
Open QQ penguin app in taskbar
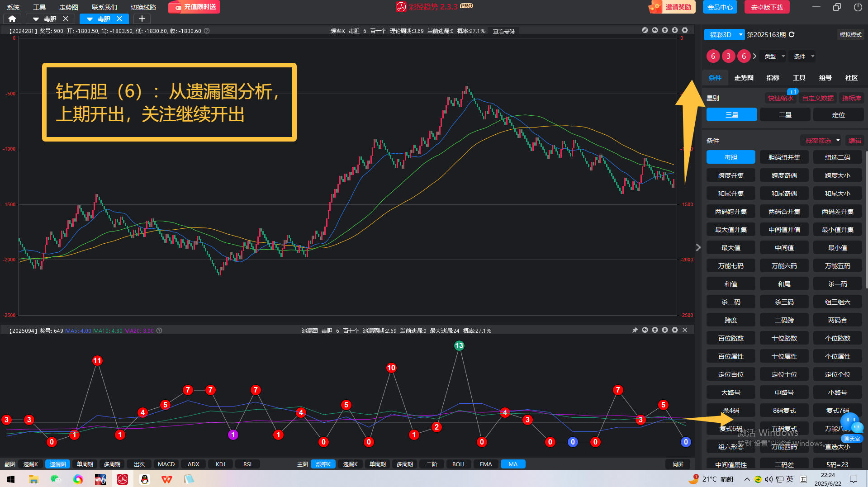click(x=145, y=479)
